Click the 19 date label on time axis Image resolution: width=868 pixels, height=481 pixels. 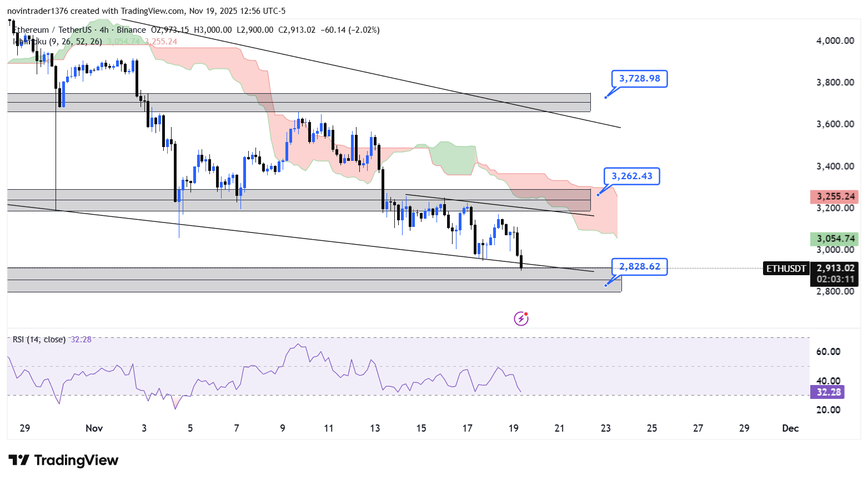coord(514,428)
